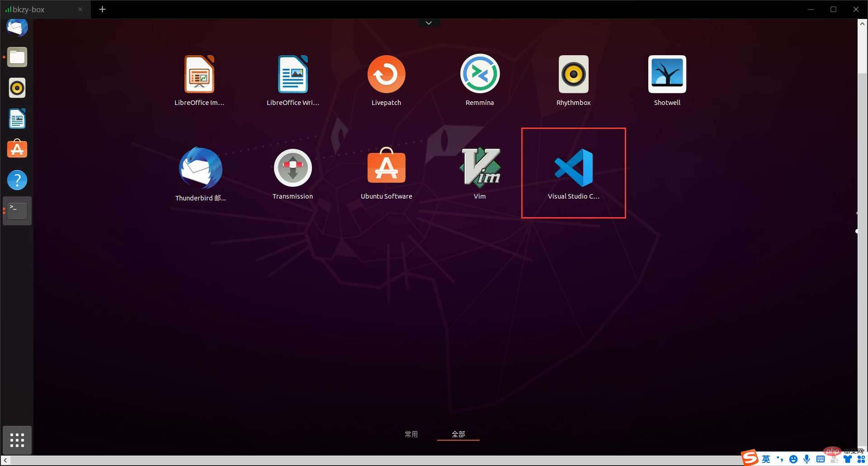Open Ubuntu Software in the app grid

(386, 174)
